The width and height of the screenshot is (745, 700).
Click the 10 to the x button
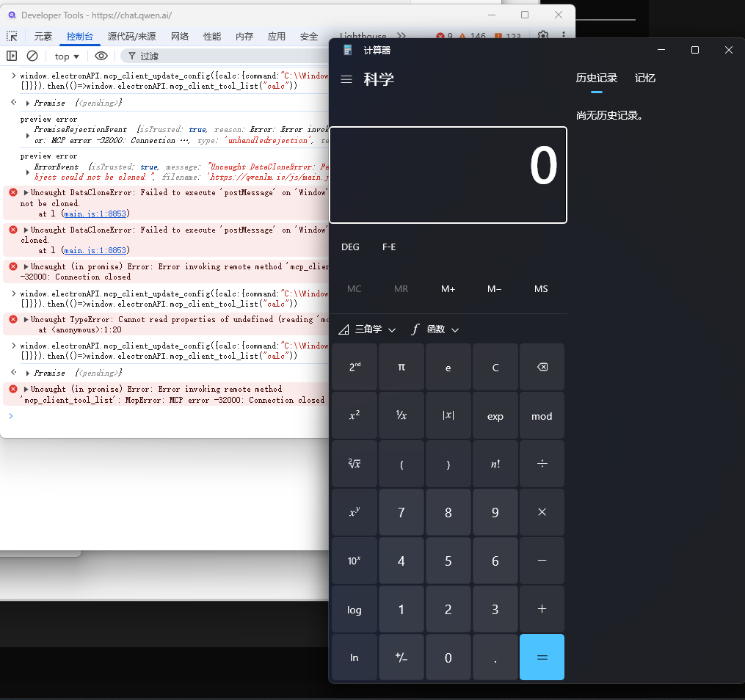coord(355,561)
